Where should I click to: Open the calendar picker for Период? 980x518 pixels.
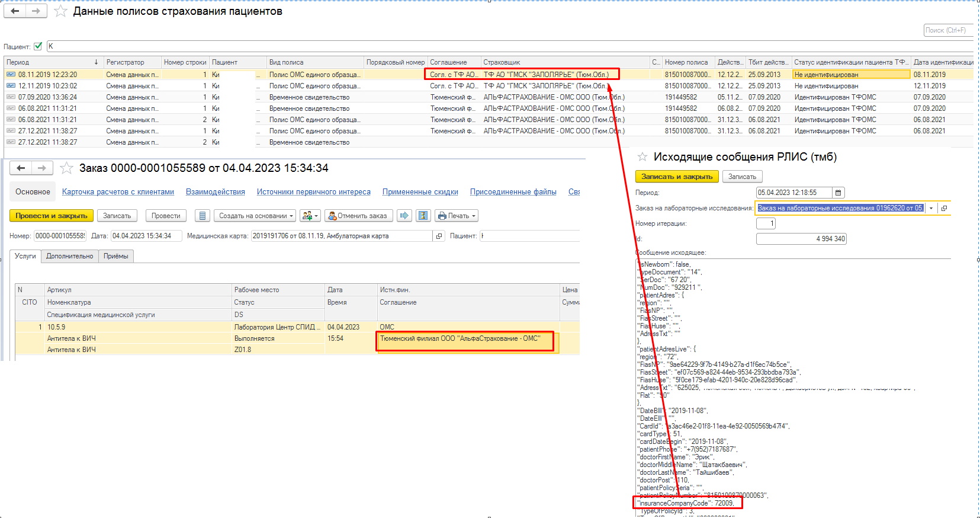(x=838, y=193)
